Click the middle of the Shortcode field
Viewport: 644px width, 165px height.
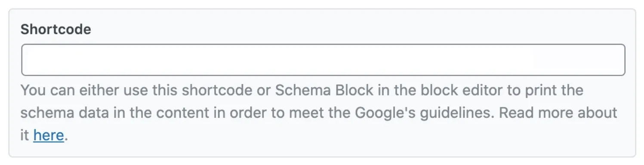tap(323, 60)
